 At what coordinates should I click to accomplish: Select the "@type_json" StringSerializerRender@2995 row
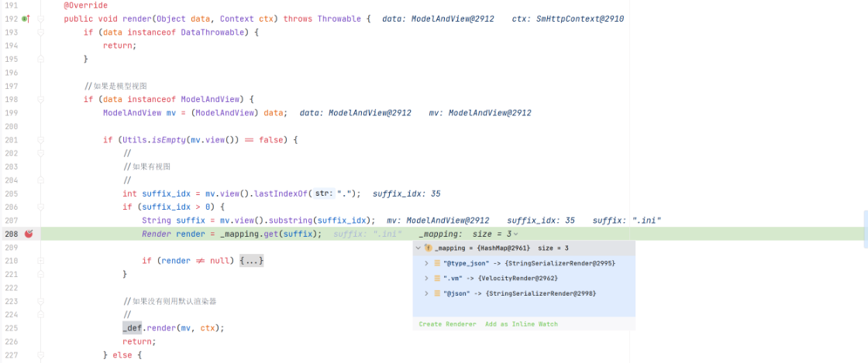(524, 263)
